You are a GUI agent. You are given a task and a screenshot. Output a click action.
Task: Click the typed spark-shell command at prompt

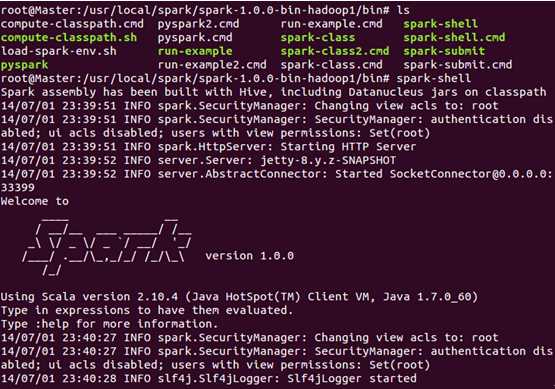click(x=434, y=79)
